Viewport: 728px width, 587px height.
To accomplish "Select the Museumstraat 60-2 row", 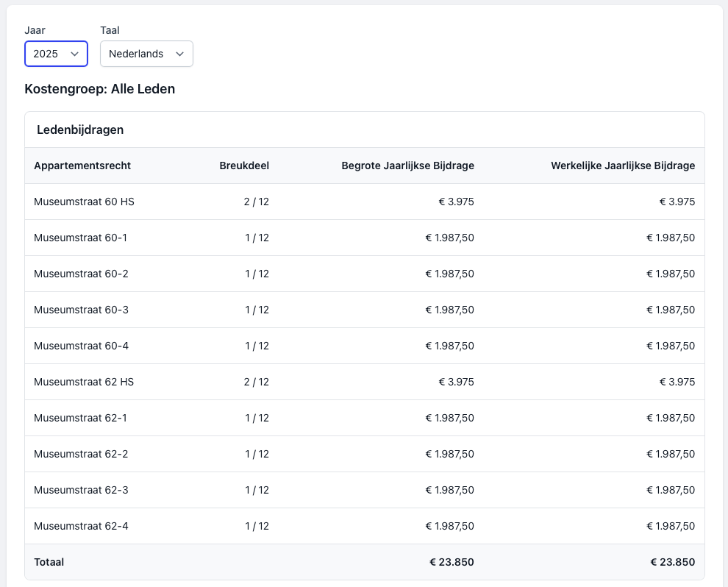I will tap(81, 274).
